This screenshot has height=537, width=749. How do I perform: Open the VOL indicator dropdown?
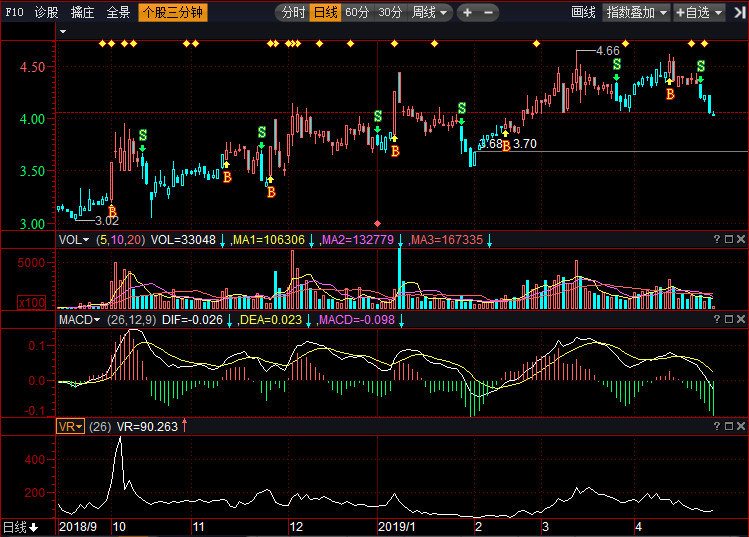pyautogui.click(x=74, y=240)
